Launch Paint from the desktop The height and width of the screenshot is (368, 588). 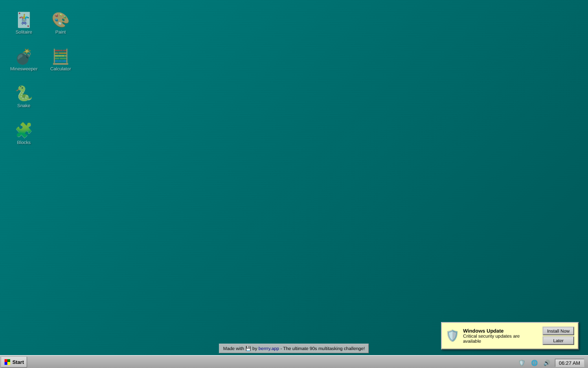60,20
